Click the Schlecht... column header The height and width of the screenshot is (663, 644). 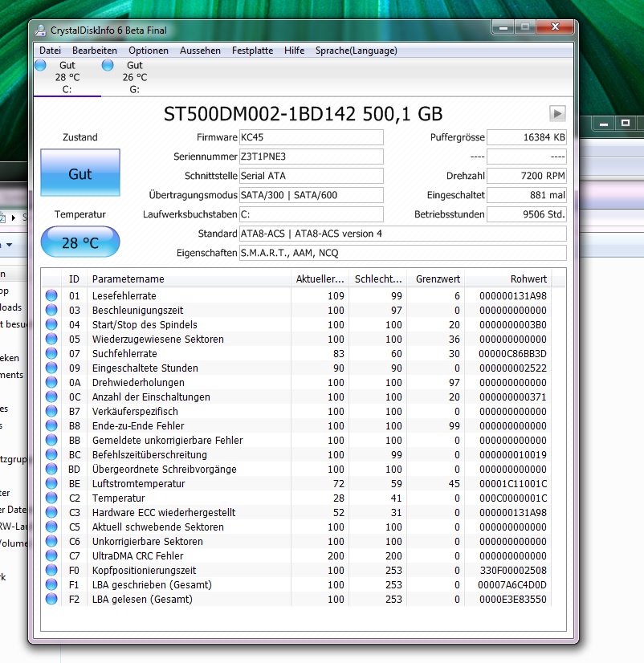coord(378,279)
